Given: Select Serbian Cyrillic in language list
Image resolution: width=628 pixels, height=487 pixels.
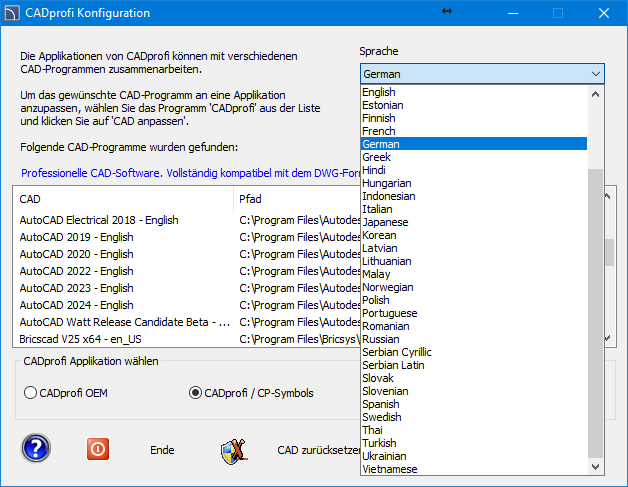Looking at the screenshot, I should (397, 352).
